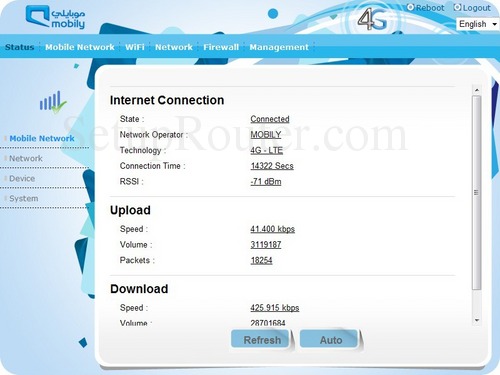Click the Refresh button

click(260, 340)
